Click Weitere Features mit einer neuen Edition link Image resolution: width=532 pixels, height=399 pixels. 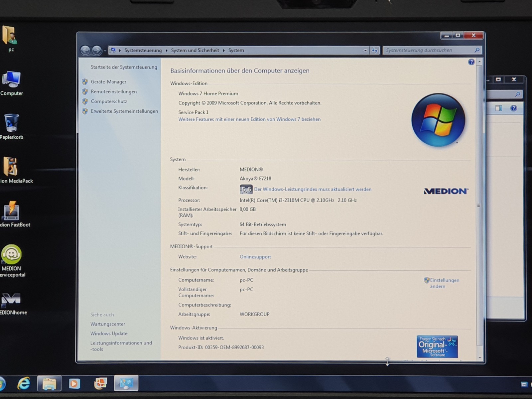(x=249, y=119)
